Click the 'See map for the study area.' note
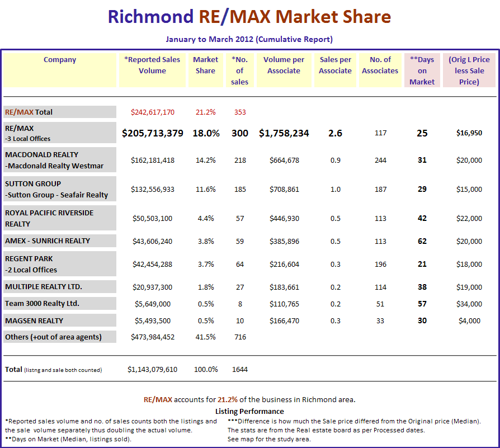The width and height of the screenshot is (500, 448). 269,439
